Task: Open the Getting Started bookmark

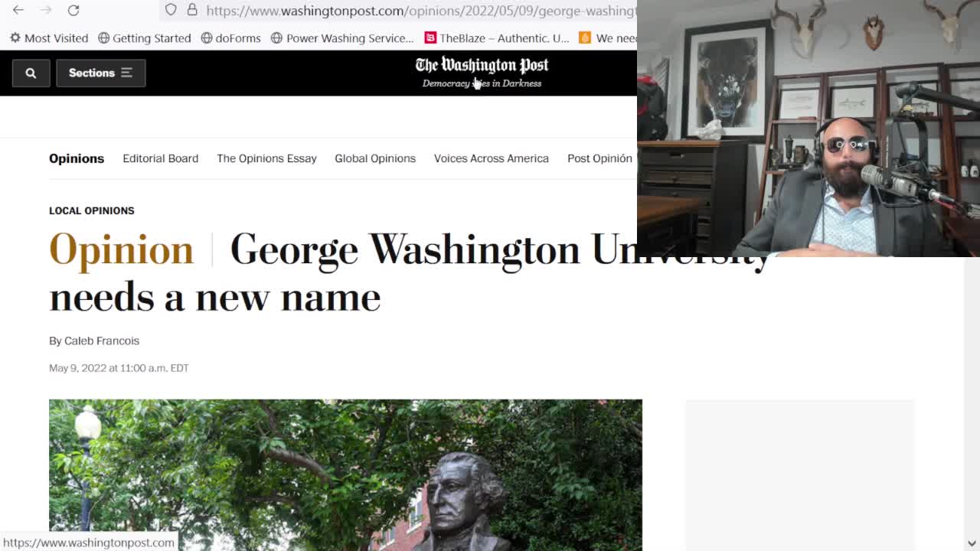Action: [x=145, y=37]
